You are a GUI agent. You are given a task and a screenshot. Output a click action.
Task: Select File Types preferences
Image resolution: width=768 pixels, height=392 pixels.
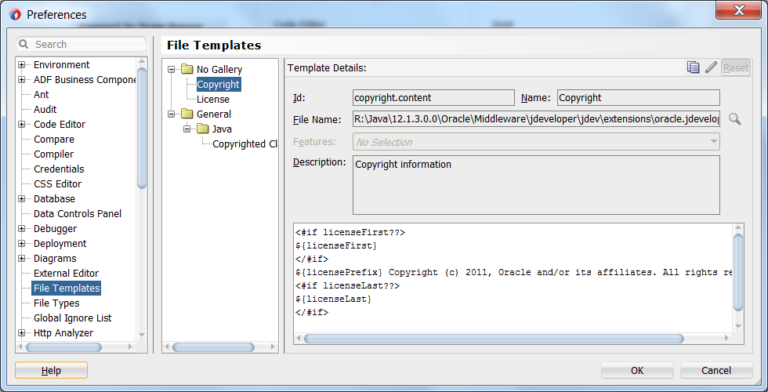point(56,303)
